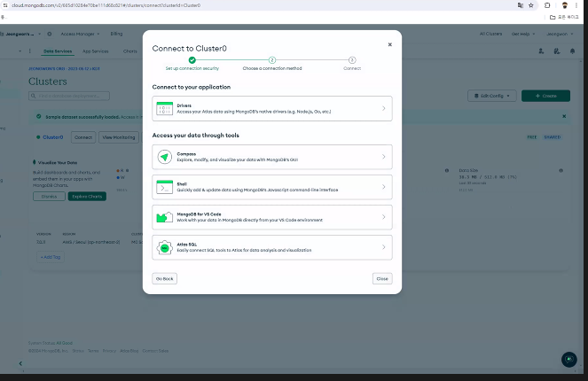This screenshot has width=588, height=381.
Task: Close the Connect to Cluster0 dialog with X
Action: (x=390, y=44)
